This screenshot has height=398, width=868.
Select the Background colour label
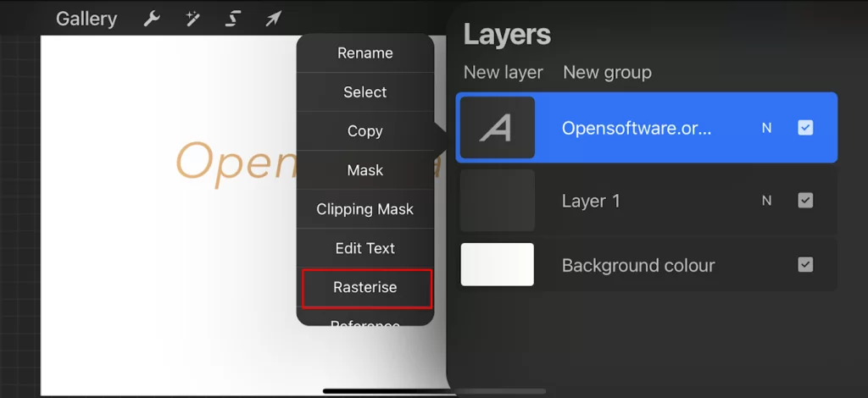point(638,266)
